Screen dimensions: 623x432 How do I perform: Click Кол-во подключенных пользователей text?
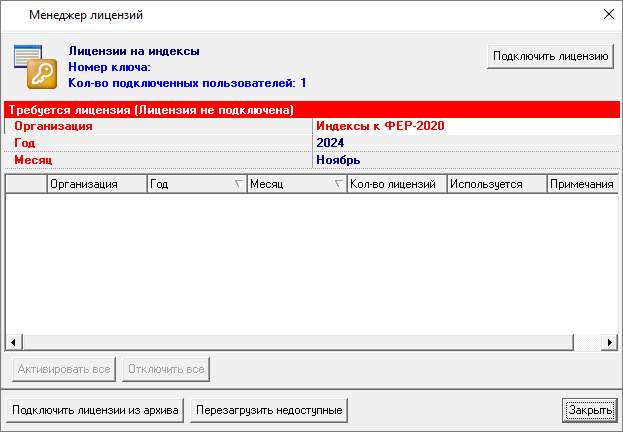(187, 83)
